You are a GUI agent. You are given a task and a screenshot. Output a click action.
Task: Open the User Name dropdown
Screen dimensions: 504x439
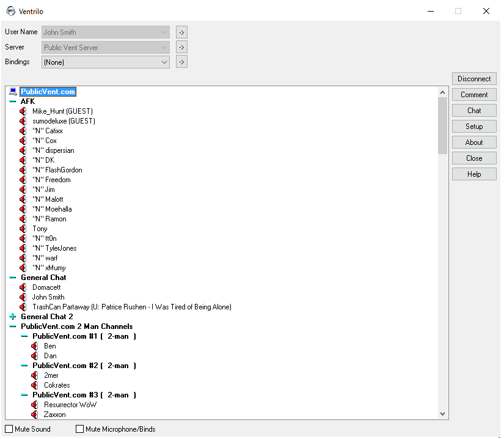pyautogui.click(x=106, y=32)
